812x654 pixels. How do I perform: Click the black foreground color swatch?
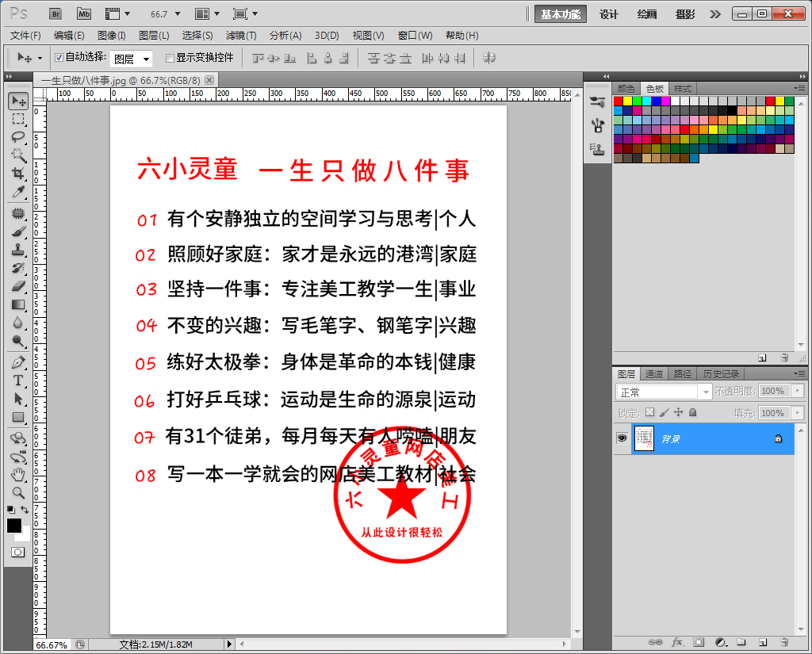pyautogui.click(x=14, y=526)
